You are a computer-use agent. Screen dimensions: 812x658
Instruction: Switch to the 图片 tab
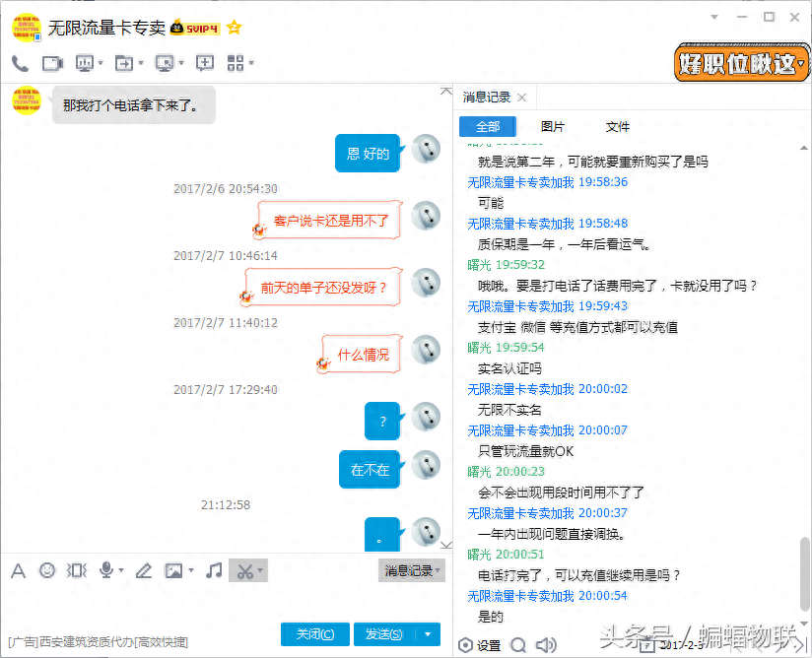(x=553, y=126)
